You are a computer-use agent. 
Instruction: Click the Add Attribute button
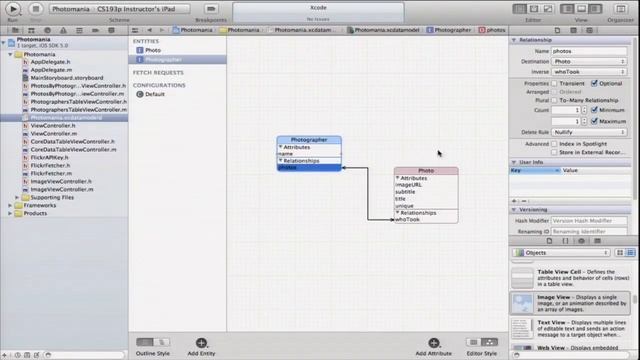[x=433, y=343]
